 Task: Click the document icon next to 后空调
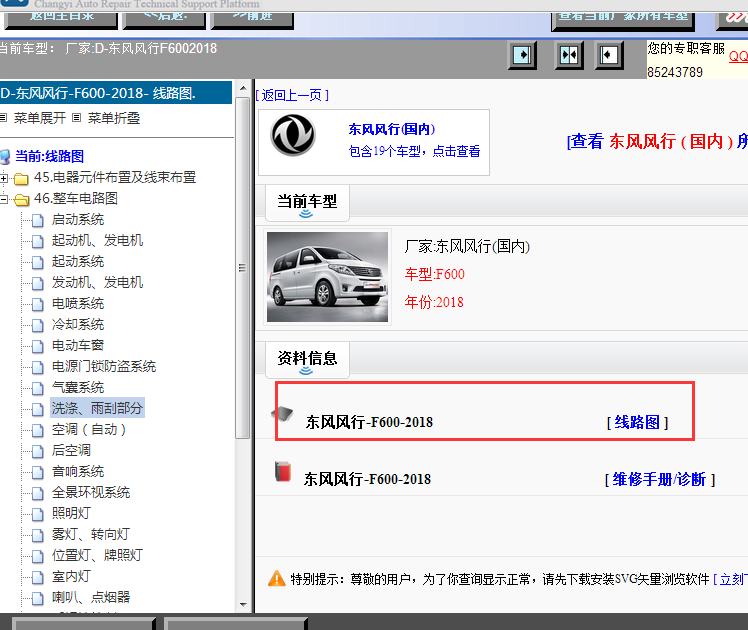(x=38, y=451)
